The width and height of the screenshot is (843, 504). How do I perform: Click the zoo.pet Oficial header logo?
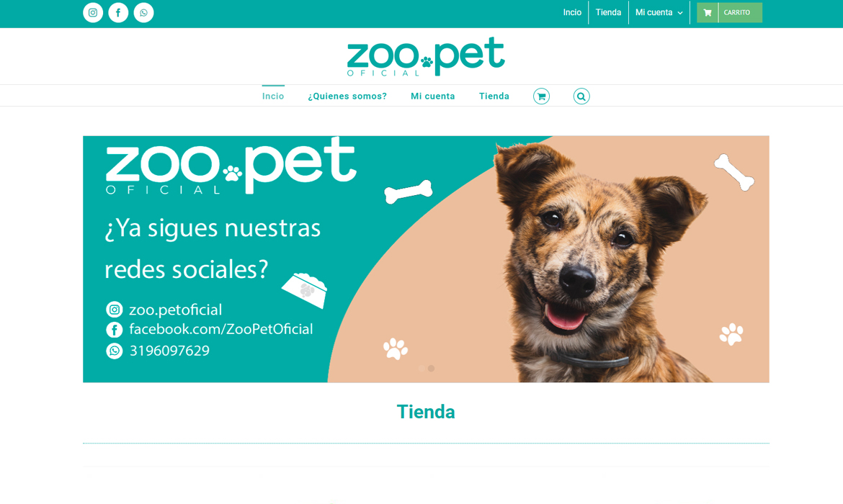(426, 56)
